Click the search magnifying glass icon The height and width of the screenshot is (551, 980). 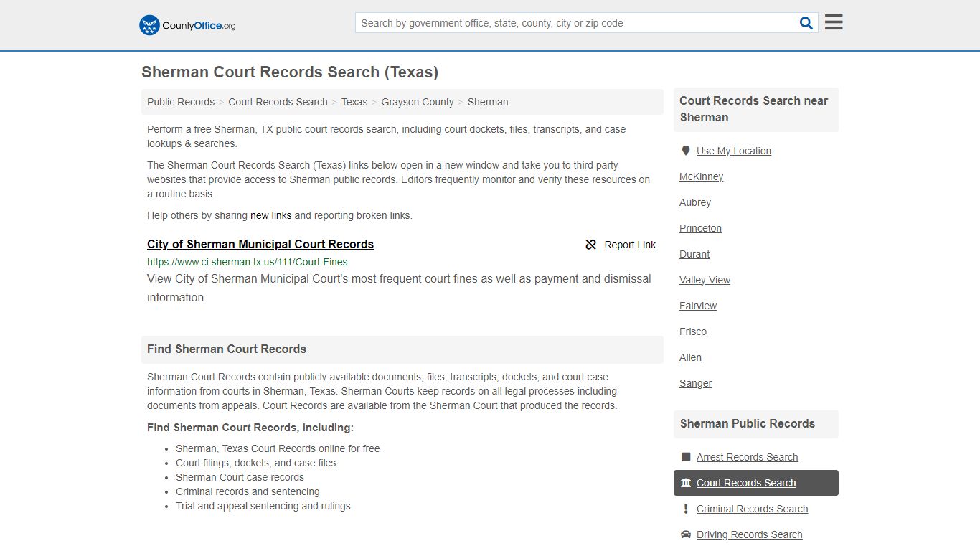806,22
